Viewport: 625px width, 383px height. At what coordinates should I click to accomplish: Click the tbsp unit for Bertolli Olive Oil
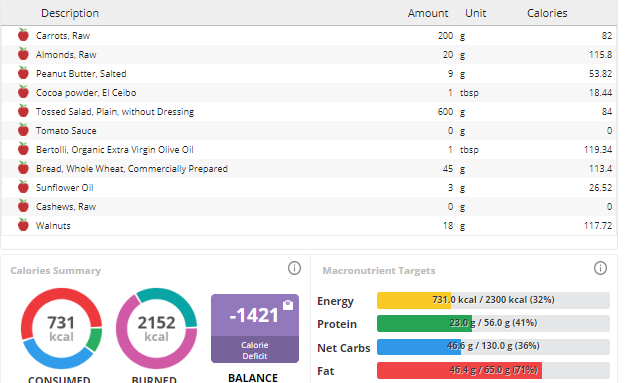click(469, 150)
